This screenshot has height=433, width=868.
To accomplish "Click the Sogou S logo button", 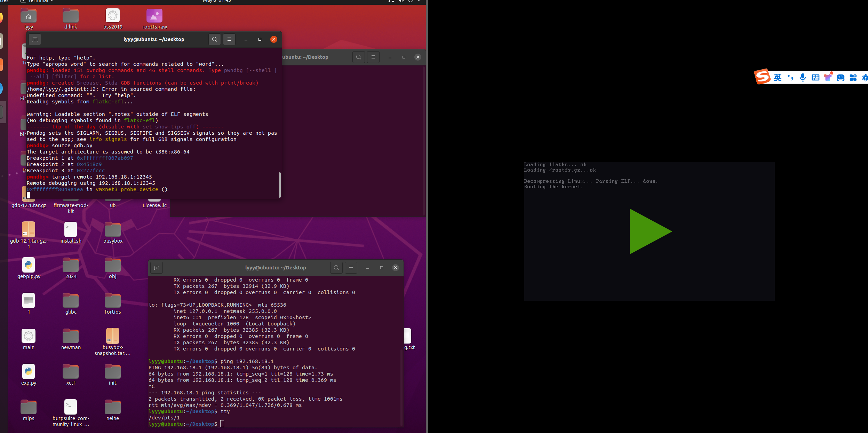I will pos(762,77).
